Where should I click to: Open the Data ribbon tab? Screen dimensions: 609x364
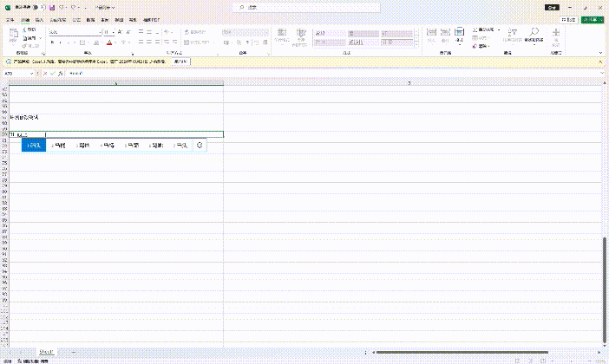(90, 20)
